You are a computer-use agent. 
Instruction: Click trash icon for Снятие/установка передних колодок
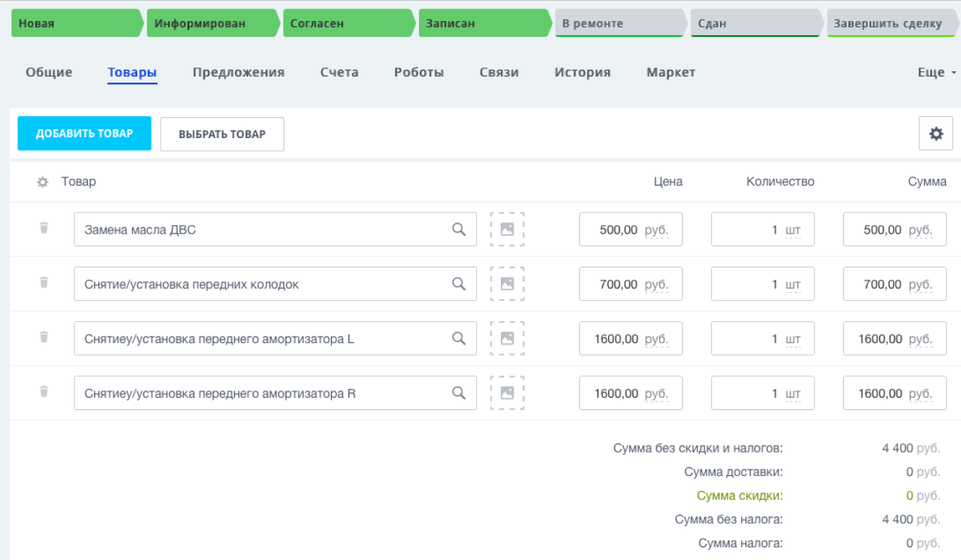click(44, 283)
